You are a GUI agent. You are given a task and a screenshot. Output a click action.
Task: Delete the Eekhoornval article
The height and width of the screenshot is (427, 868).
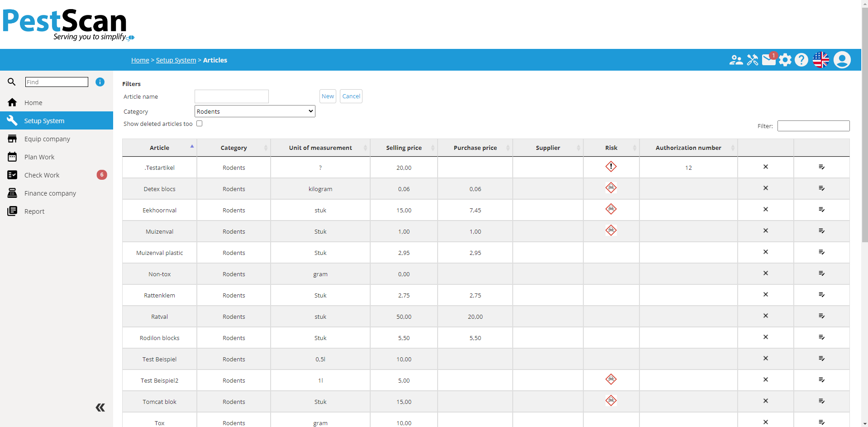click(766, 210)
